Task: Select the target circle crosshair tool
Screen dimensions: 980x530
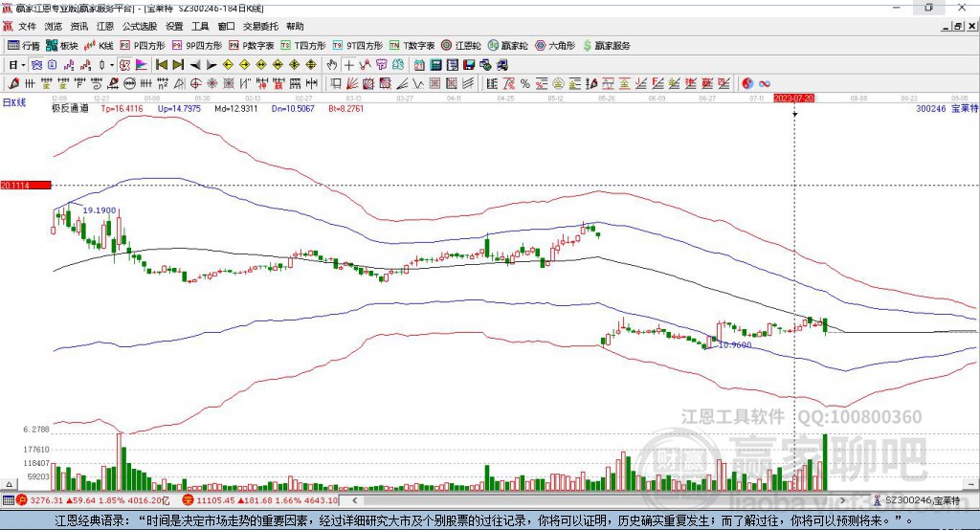Action: pos(195,83)
